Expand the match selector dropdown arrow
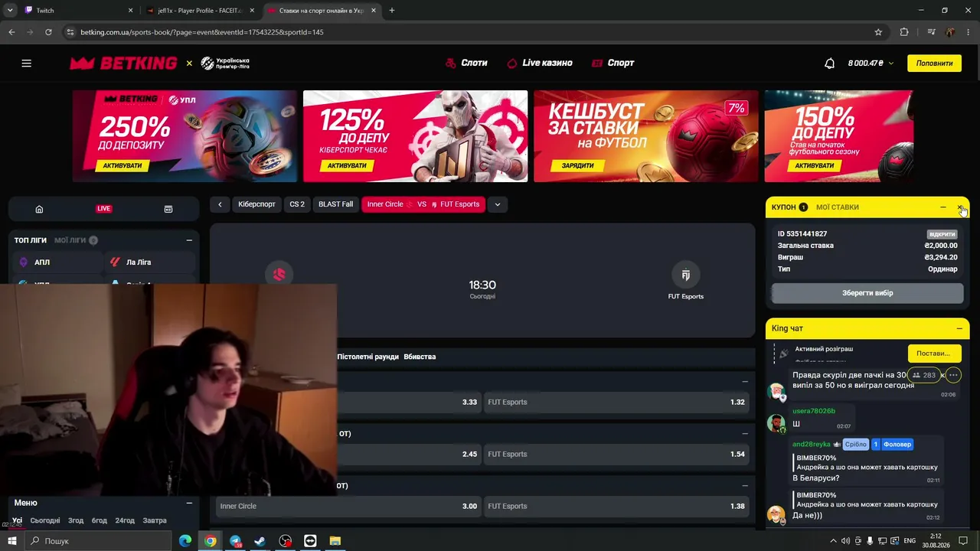 tap(497, 204)
